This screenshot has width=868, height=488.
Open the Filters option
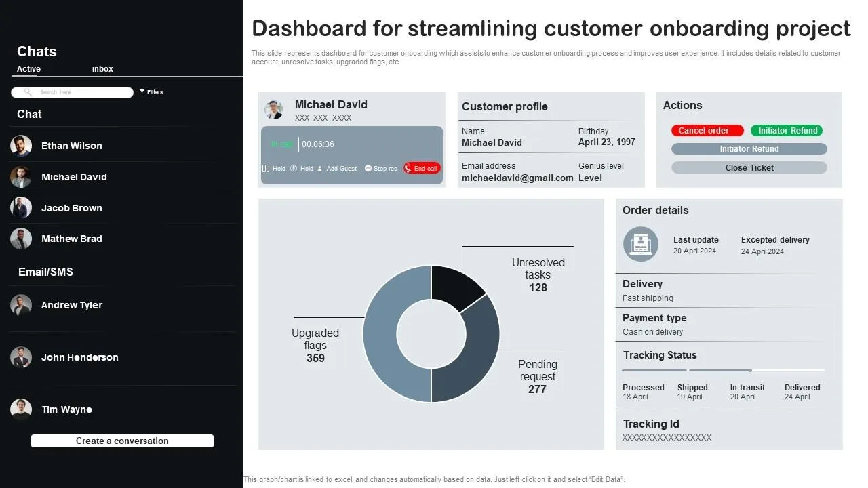(x=151, y=92)
